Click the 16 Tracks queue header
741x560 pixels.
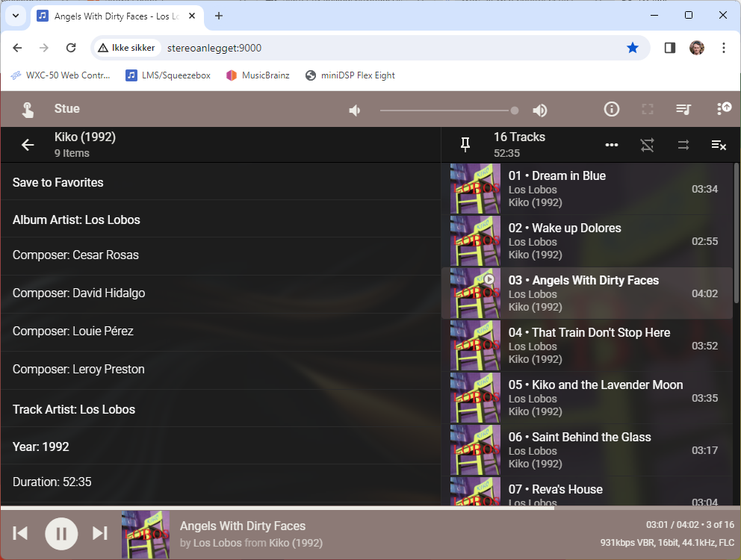tap(519, 137)
